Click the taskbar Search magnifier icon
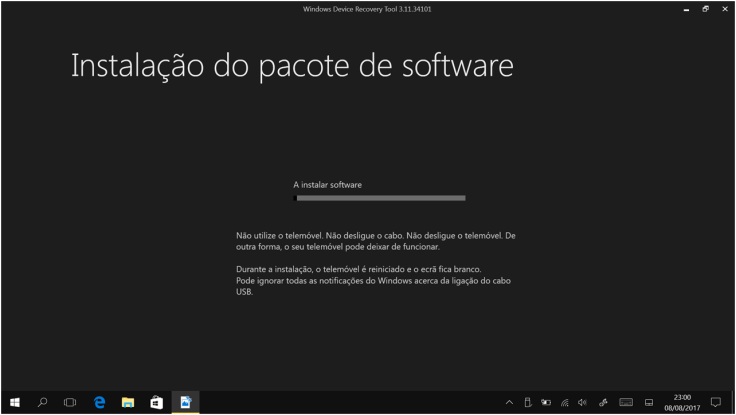Image resolution: width=736 pixels, height=415 pixels. click(42, 402)
